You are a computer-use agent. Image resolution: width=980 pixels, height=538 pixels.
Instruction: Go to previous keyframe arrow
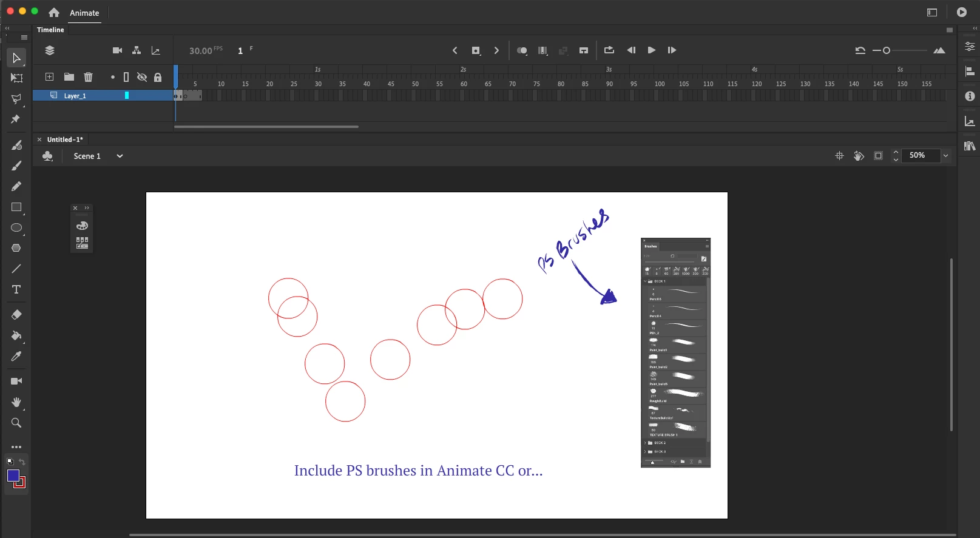[x=455, y=50]
